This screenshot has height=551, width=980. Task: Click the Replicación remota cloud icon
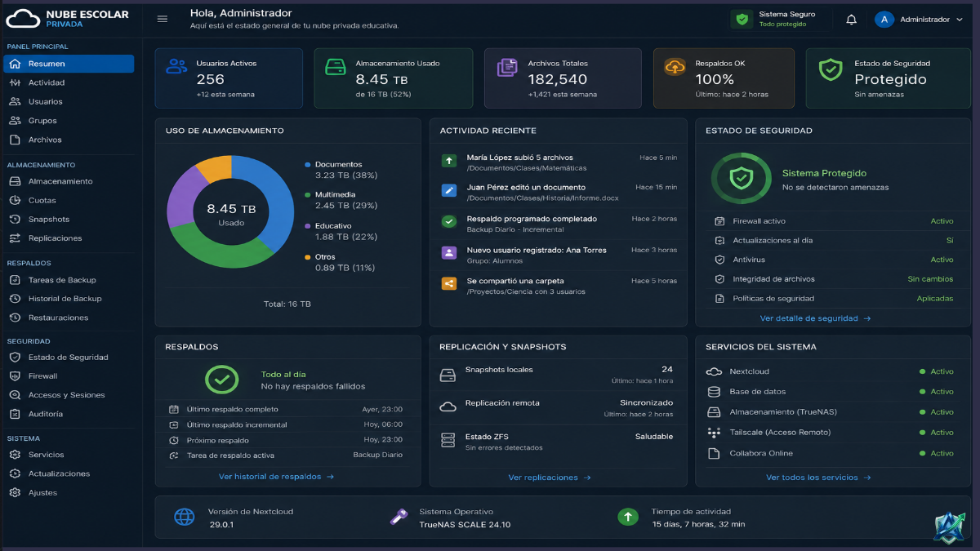[448, 407]
